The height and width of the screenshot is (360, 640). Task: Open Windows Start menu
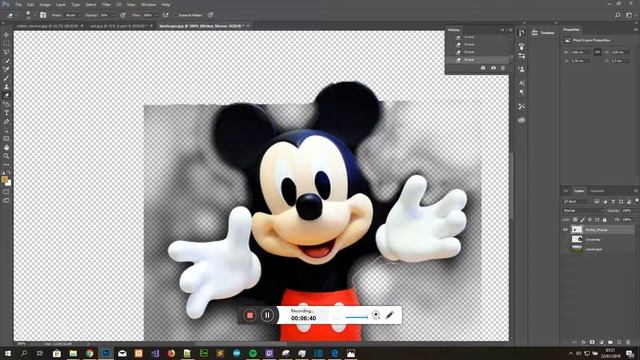pyautogui.click(x=8, y=353)
